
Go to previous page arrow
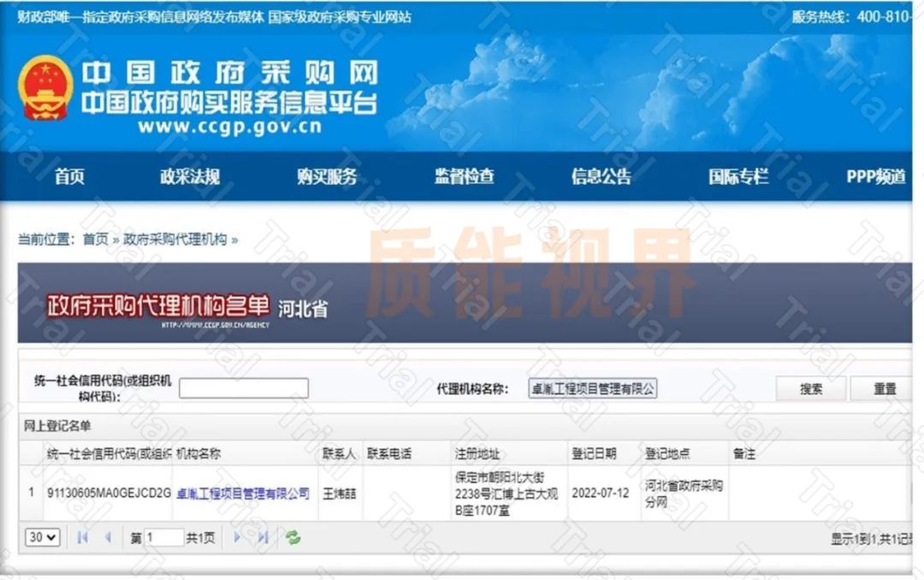(108, 537)
